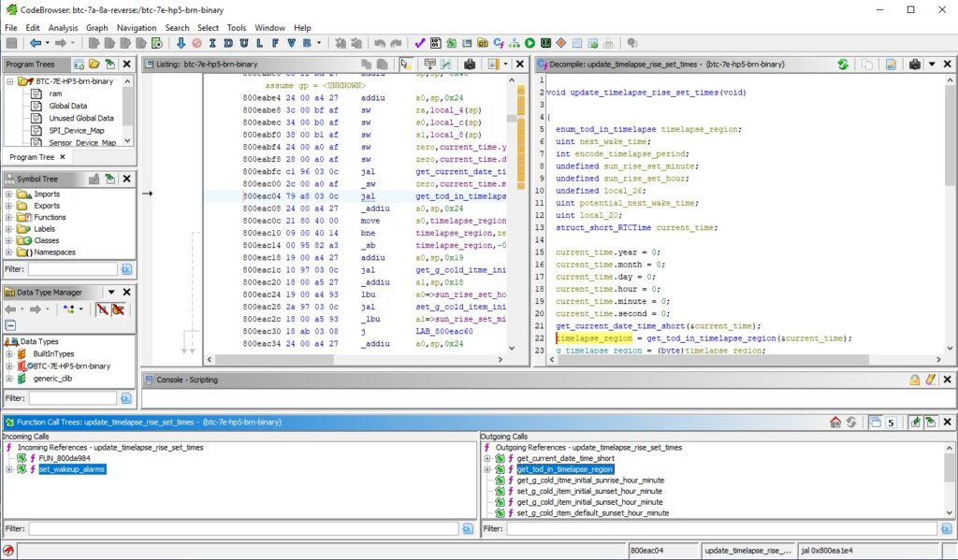This screenshot has height=560, width=958.
Task: Click the Open program tree folder icon
Action: tap(94, 65)
